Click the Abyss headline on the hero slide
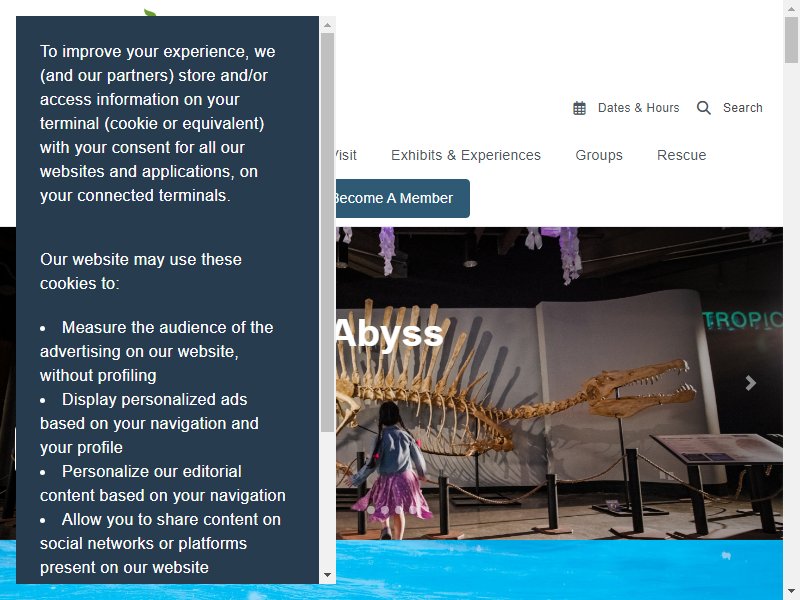This screenshot has width=800, height=600. coord(389,334)
